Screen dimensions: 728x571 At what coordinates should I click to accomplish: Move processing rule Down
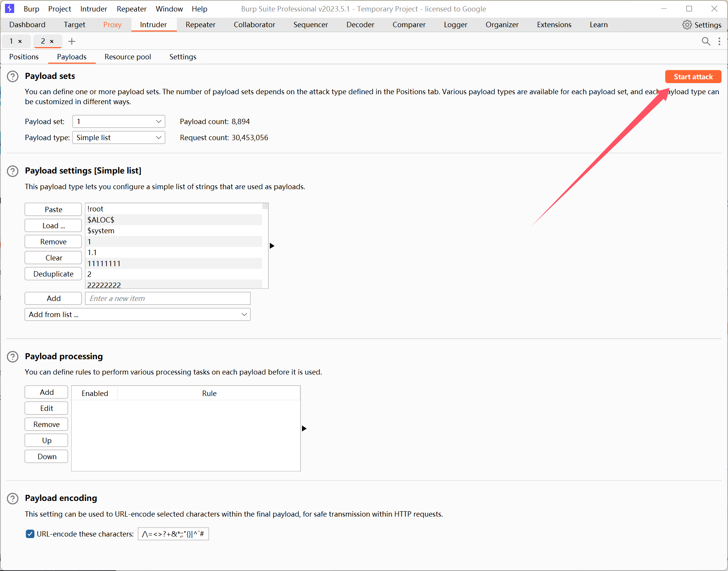pyautogui.click(x=46, y=456)
